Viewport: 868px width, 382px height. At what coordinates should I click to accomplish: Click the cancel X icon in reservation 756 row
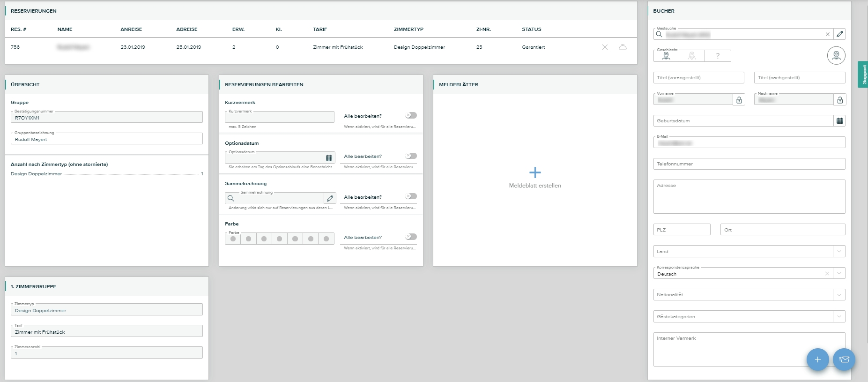coord(605,47)
